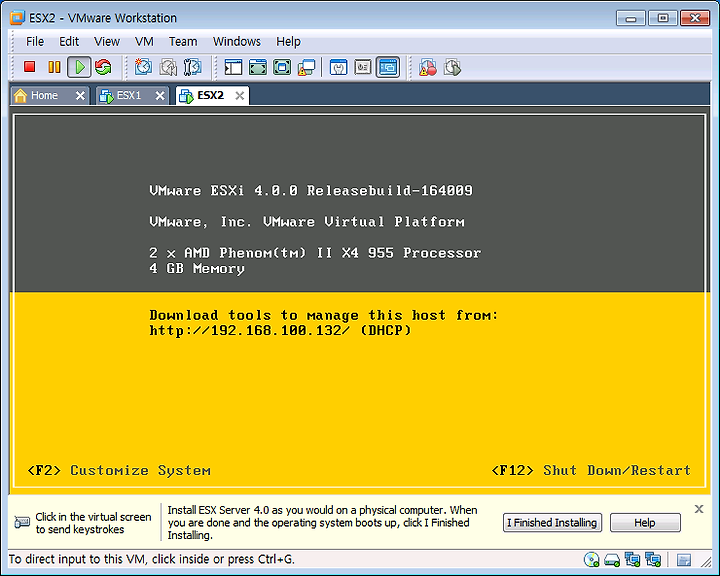
Task: Open the Help menu
Action: point(288,42)
